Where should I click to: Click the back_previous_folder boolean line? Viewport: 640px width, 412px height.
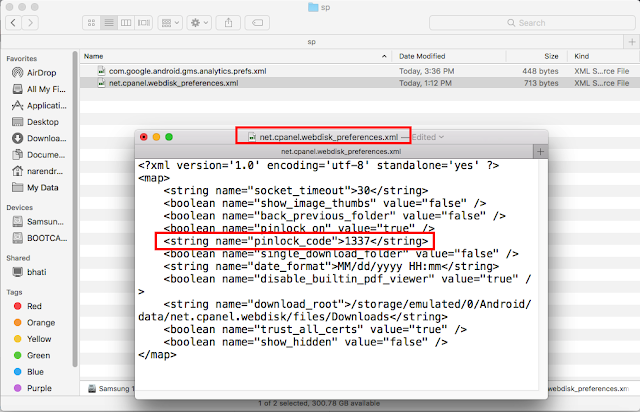click(335, 216)
